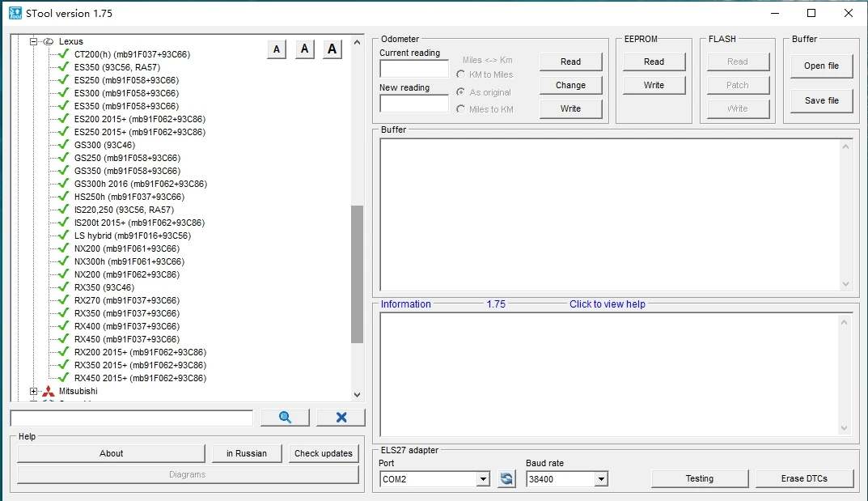
Task: Select the Miles to KM radio button
Action: tap(461, 109)
